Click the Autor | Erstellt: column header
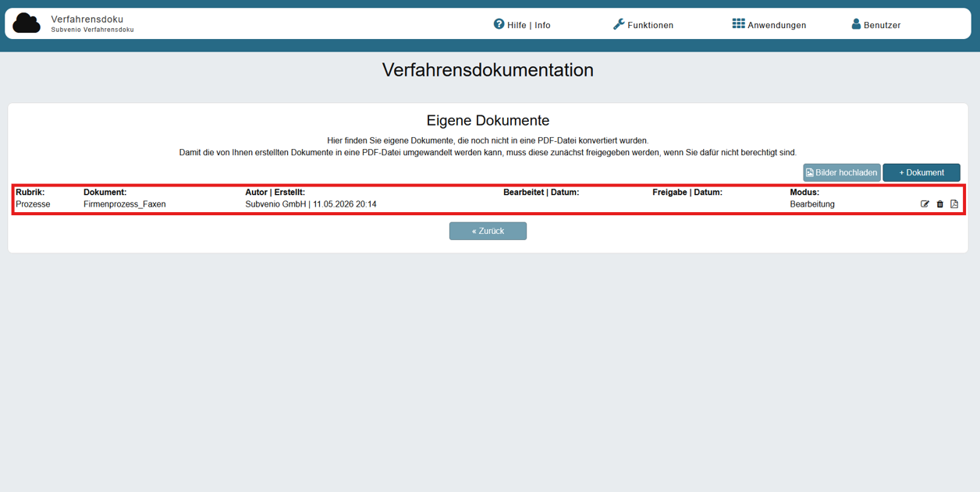Image resolution: width=980 pixels, height=492 pixels. pyautogui.click(x=275, y=192)
